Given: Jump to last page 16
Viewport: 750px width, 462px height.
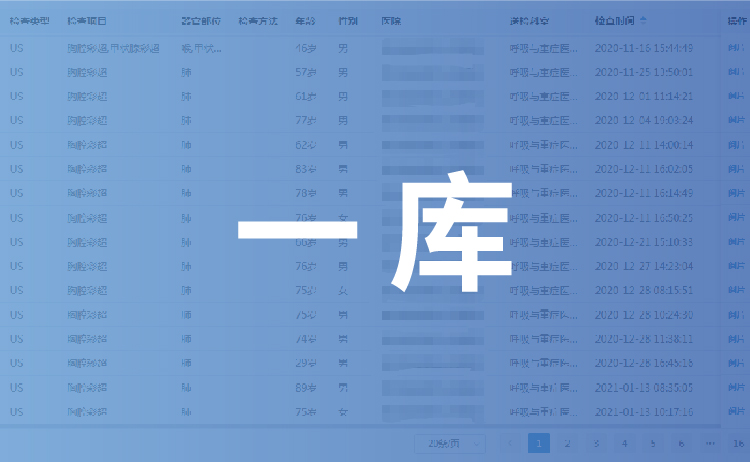Looking at the screenshot, I should (738, 443).
